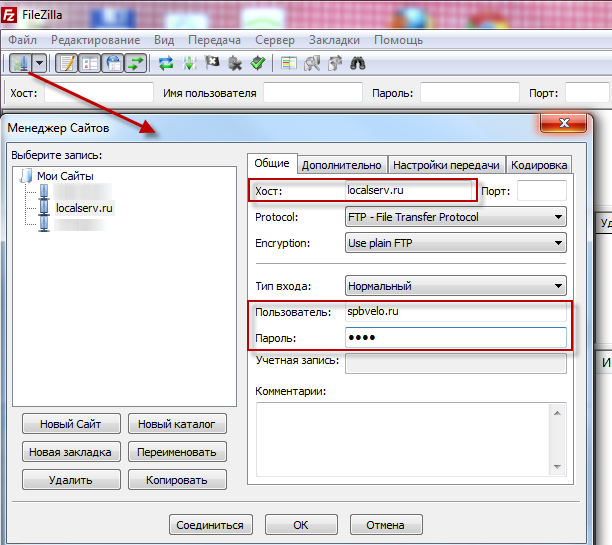This screenshot has height=545, width=612.
Task: Open Site Manager dropdown arrow in toolbar
Action: click(x=39, y=63)
